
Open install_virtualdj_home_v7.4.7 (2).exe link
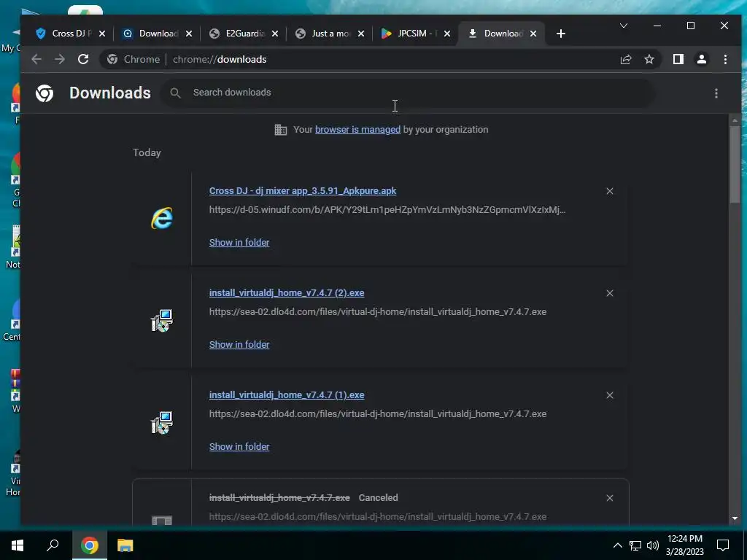tap(287, 293)
